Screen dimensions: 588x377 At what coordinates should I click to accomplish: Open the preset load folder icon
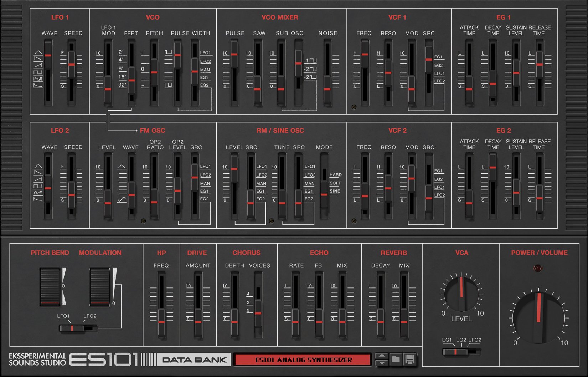tap(396, 359)
